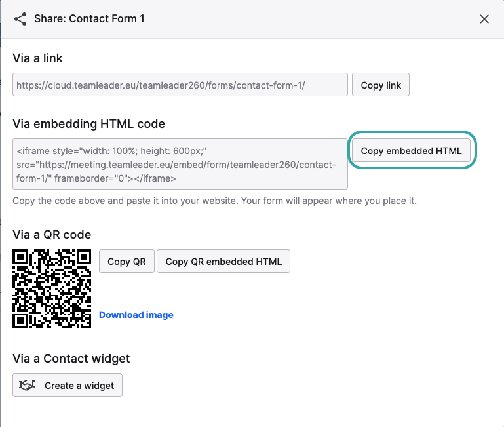Click the 'Via embedding HTML code' heading
Viewport: 504px width, 427px height.
pyautogui.click(x=88, y=124)
